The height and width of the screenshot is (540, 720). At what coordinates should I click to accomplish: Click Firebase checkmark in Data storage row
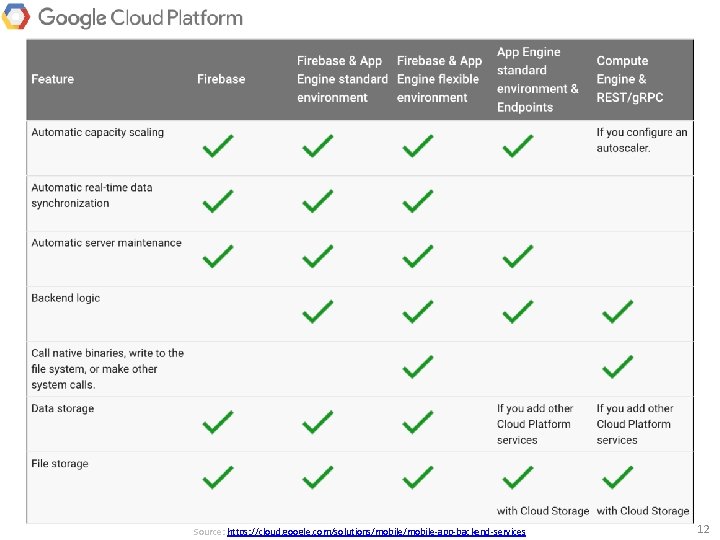(x=218, y=422)
